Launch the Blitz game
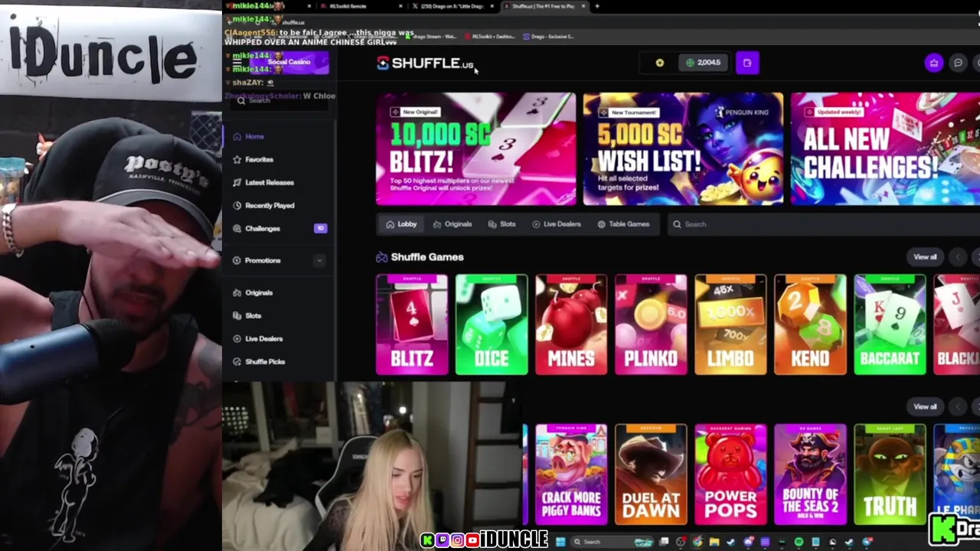 click(x=412, y=324)
